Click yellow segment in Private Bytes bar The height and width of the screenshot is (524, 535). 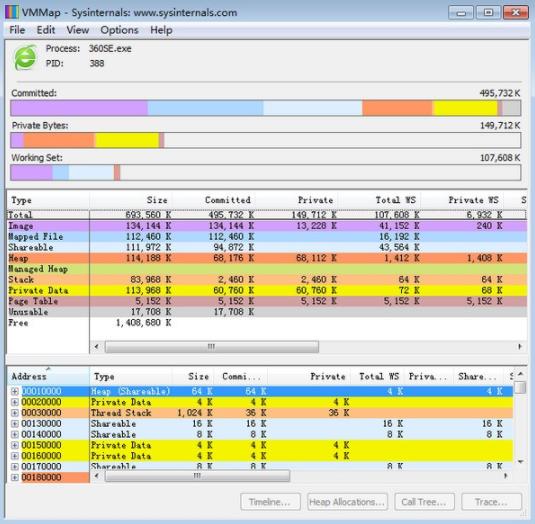click(127, 140)
